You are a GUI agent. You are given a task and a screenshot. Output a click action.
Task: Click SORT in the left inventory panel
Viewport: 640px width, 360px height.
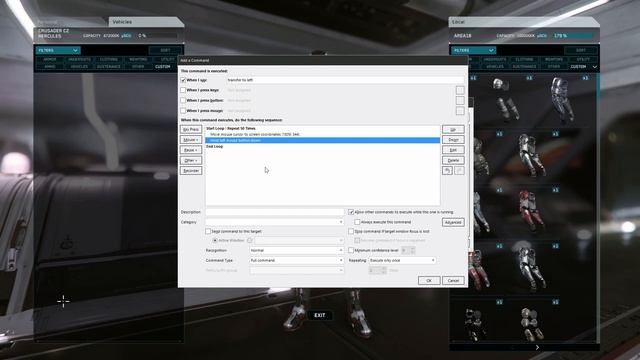pyautogui.click(x=165, y=50)
